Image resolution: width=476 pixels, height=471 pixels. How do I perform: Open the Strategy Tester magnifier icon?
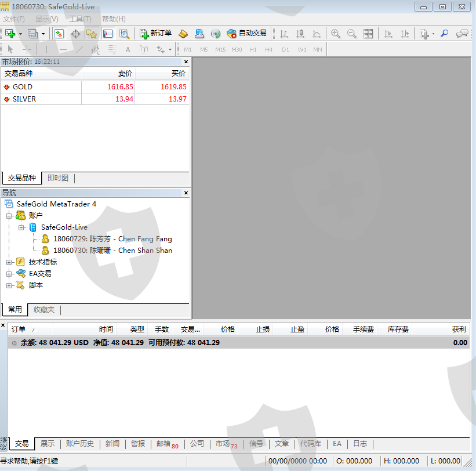click(x=124, y=34)
